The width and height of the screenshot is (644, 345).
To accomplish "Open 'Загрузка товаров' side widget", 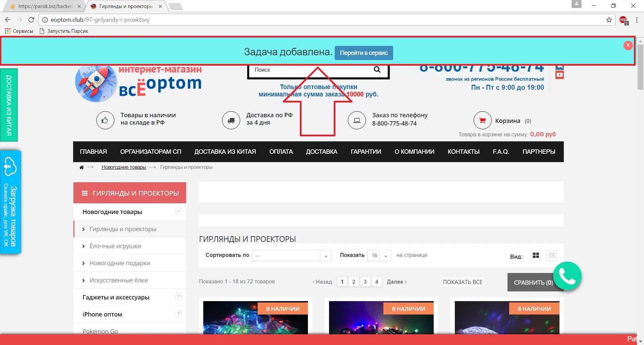I will [x=10, y=202].
